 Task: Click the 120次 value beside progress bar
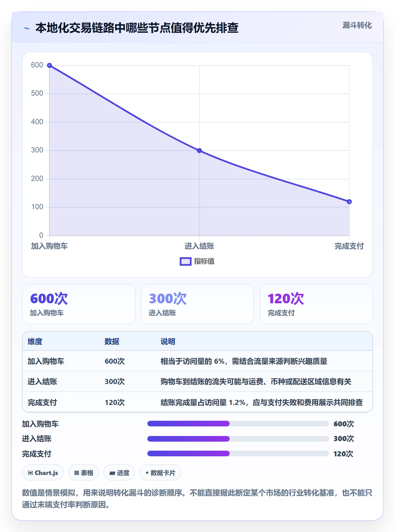[x=343, y=453]
